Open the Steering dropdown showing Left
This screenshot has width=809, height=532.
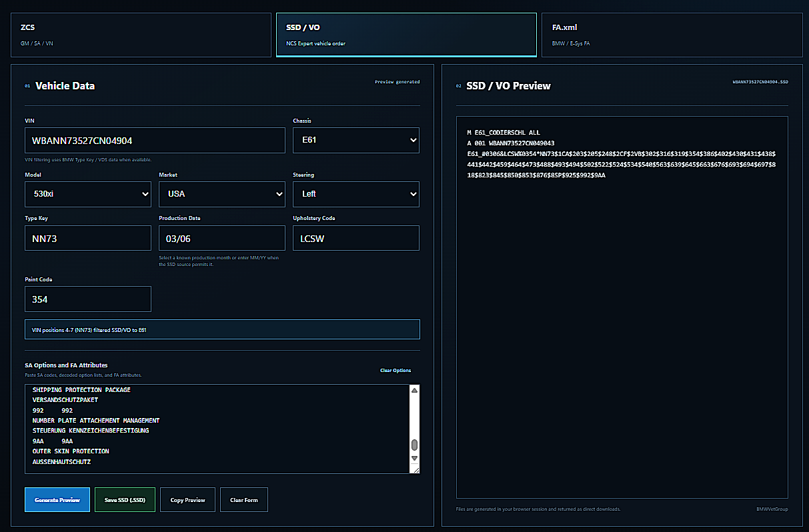[x=356, y=194]
